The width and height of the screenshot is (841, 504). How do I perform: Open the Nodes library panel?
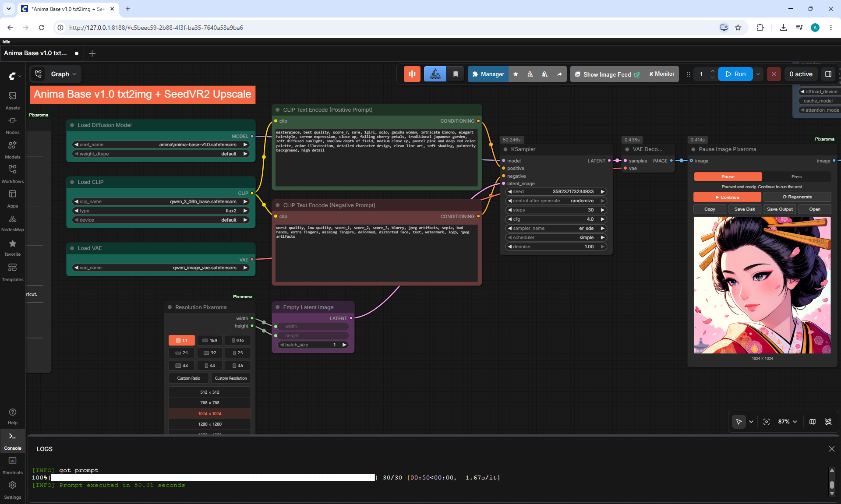click(x=12, y=125)
